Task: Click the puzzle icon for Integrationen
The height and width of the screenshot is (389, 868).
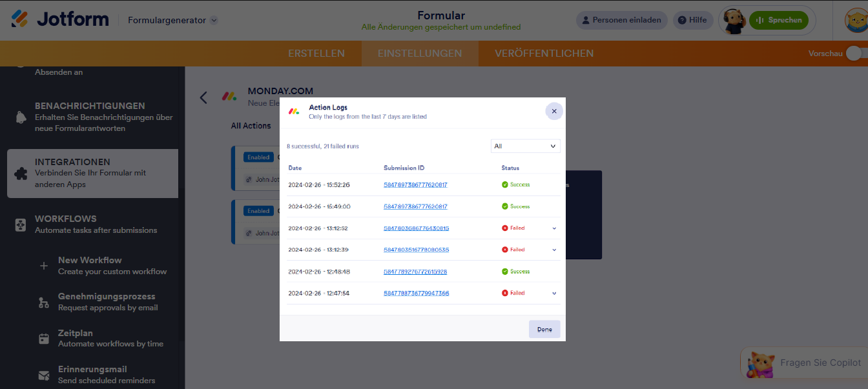Action: (x=21, y=174)
